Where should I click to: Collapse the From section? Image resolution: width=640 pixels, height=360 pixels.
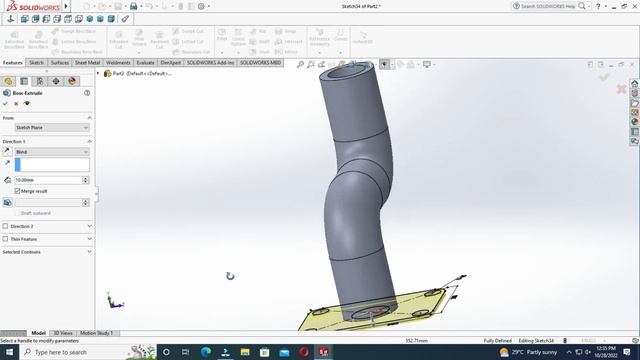pyautogui.click(x=89, y=118)
